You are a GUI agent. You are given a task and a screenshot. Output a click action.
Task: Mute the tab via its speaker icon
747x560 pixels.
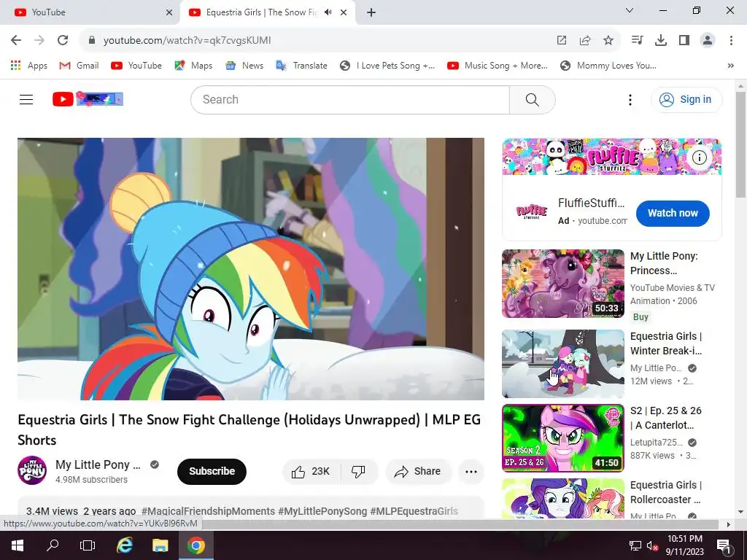[328, 12]
